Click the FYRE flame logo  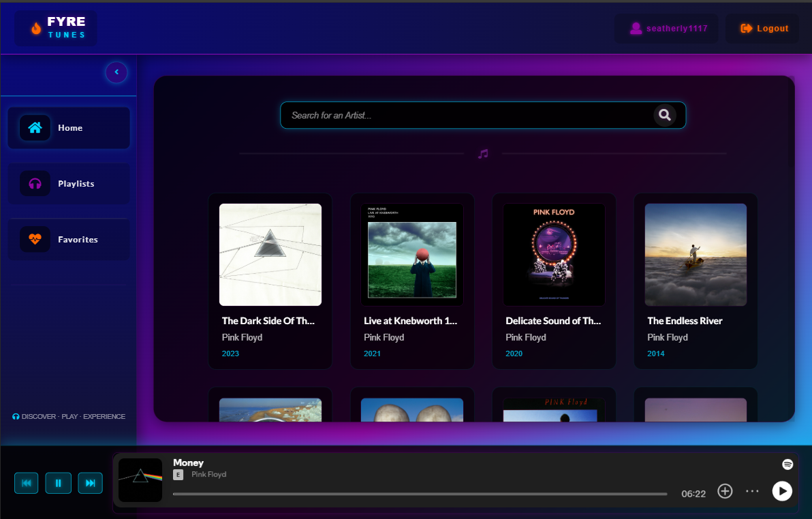coord(36,28)
